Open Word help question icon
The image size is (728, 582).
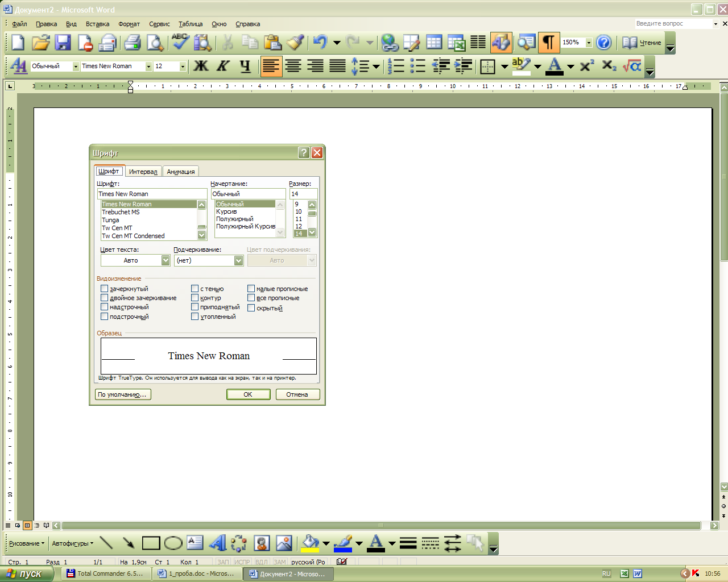604,43
